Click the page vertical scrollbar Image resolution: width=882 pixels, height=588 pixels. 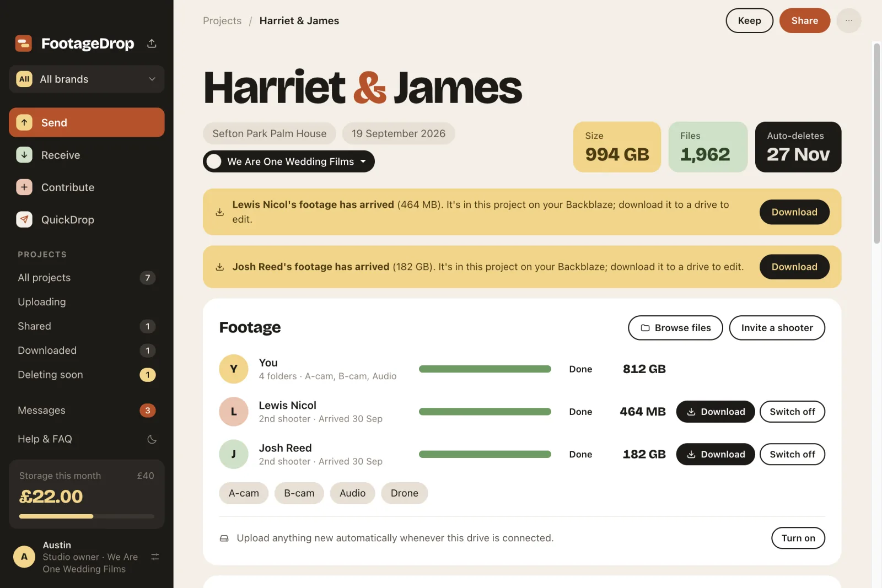coord(876,143)
